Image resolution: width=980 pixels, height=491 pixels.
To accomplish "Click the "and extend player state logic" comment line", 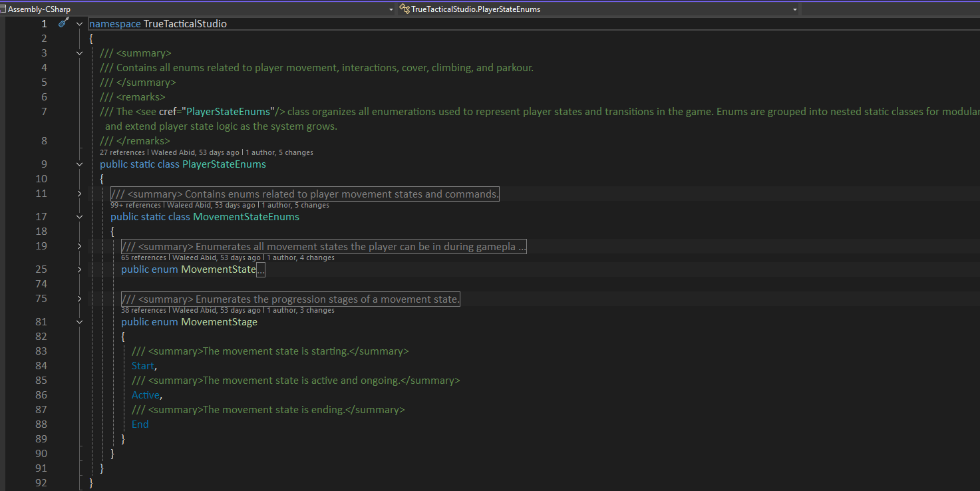I will pyautogui.click(x=221, y=126).
